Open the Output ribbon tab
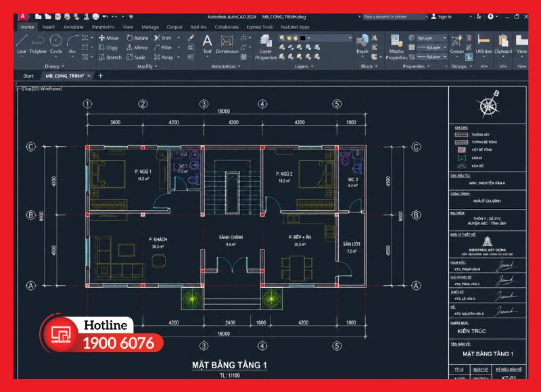Screen dimensions: 541x392 point(174,27)
